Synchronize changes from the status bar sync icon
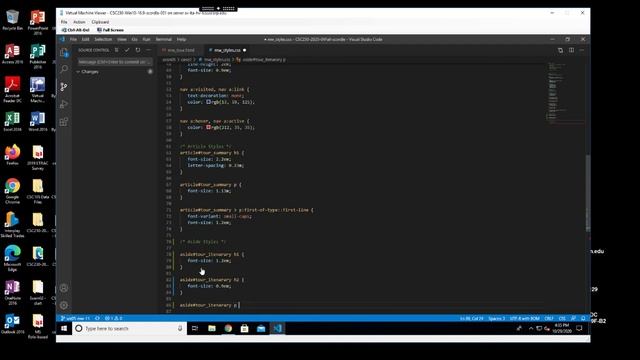 click(x=98, y=318)
